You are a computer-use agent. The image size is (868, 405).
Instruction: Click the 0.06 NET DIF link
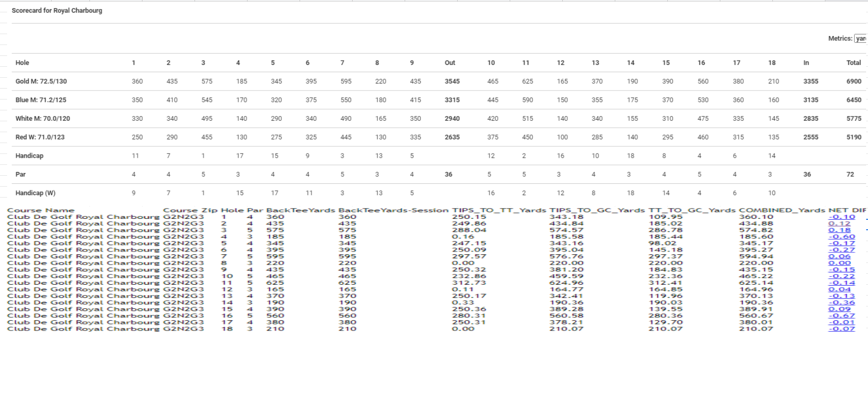point(839,257)
